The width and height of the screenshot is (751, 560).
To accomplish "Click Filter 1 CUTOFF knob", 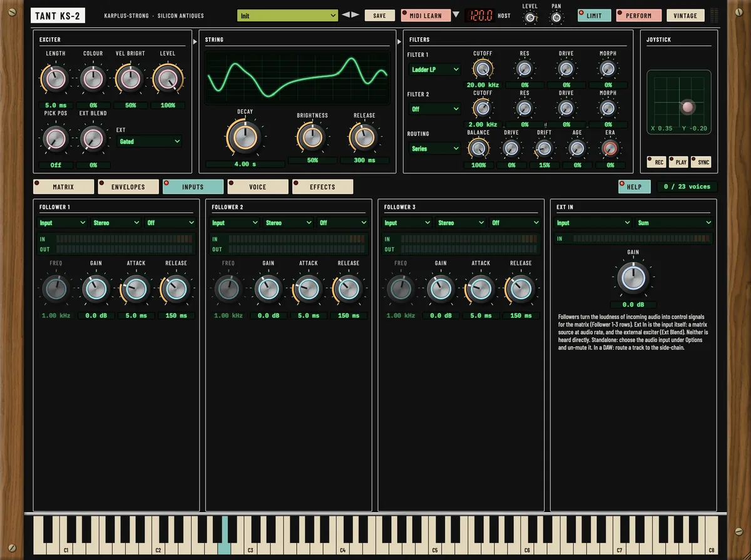I will 483,69.
